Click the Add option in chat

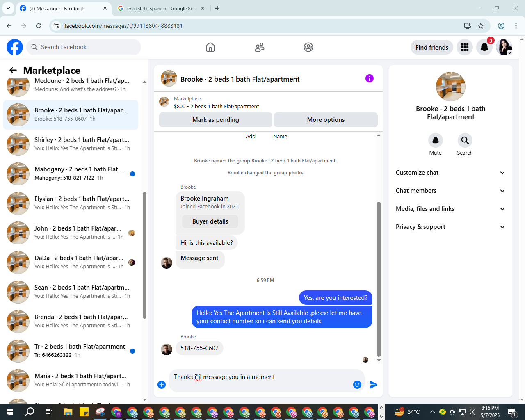[251, 136]
